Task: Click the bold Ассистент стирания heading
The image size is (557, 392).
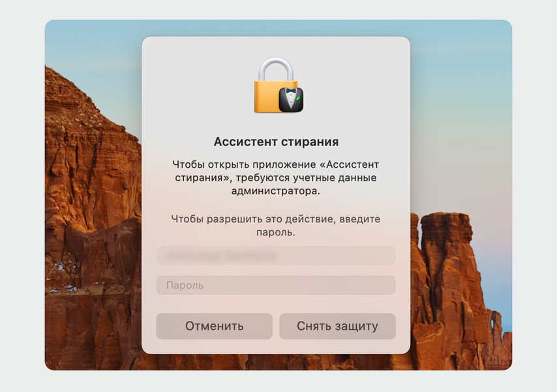Action: click(276, 142)
